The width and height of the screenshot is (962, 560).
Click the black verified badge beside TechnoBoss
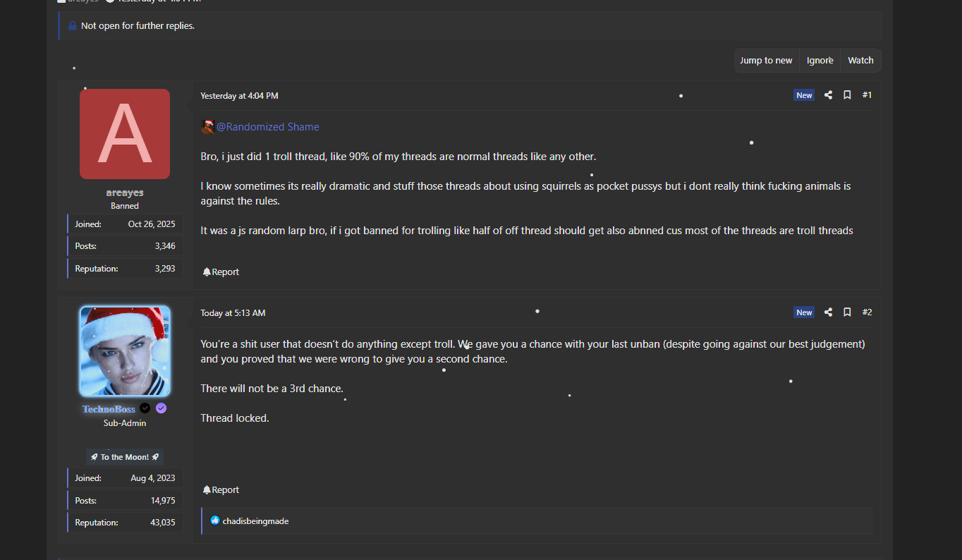tap(145, 408)
